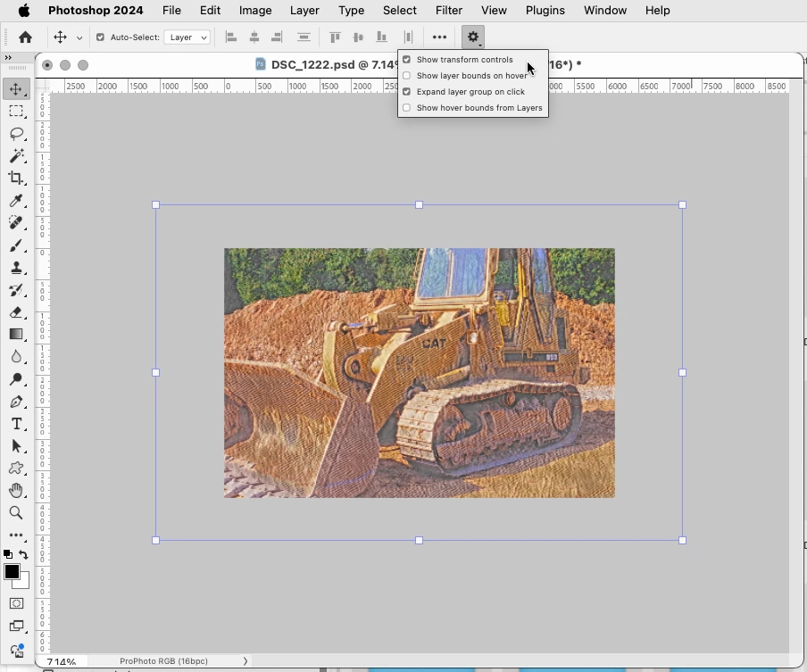The image size is (807, 672).
Task: Select the Zoom tool
Action: [x=16, y=512]
